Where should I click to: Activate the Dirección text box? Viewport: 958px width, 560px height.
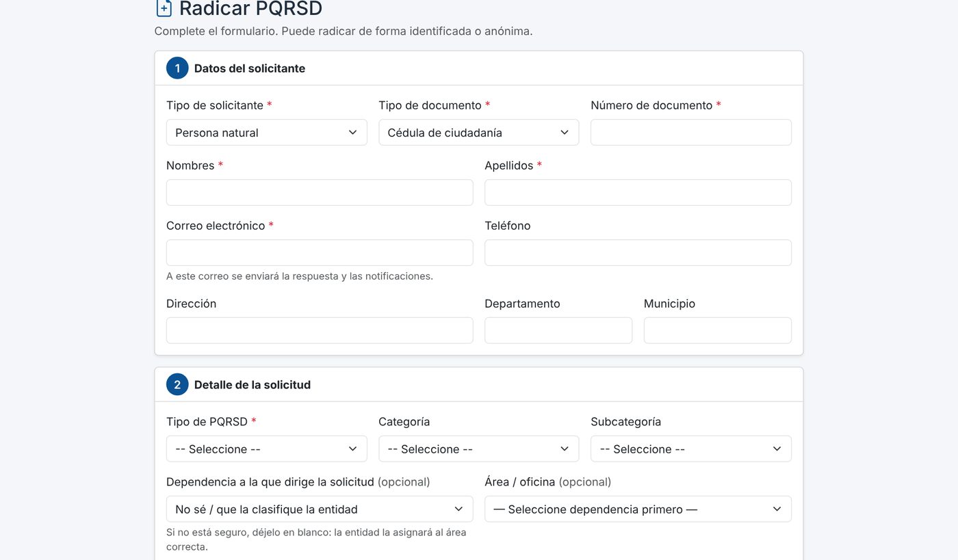click(320, 330)
